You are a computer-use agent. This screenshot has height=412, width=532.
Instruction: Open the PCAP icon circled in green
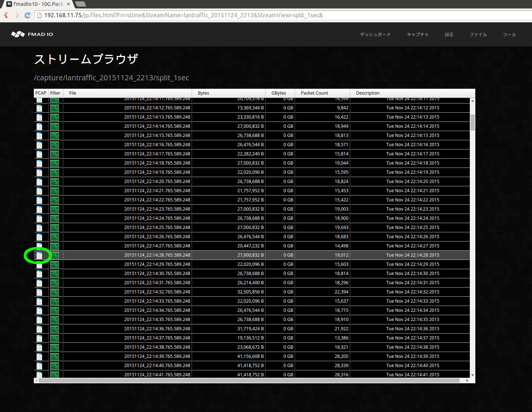pos(39,255)
